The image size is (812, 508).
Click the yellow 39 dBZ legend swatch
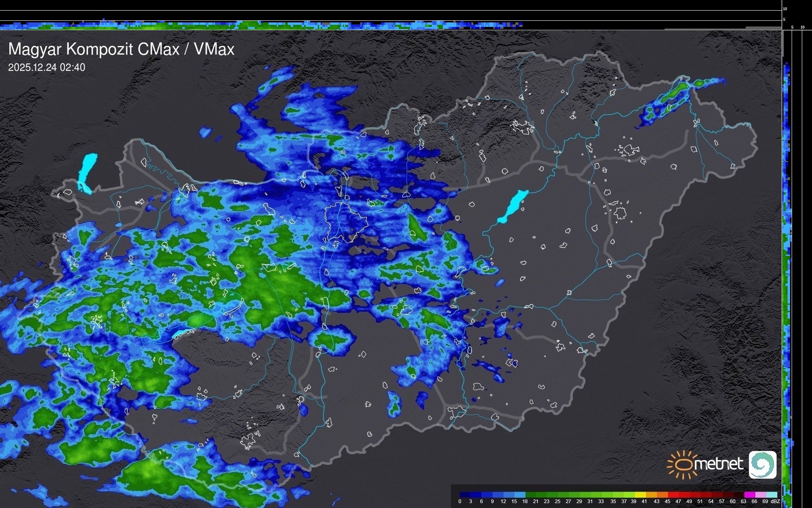tap(640, 495)
